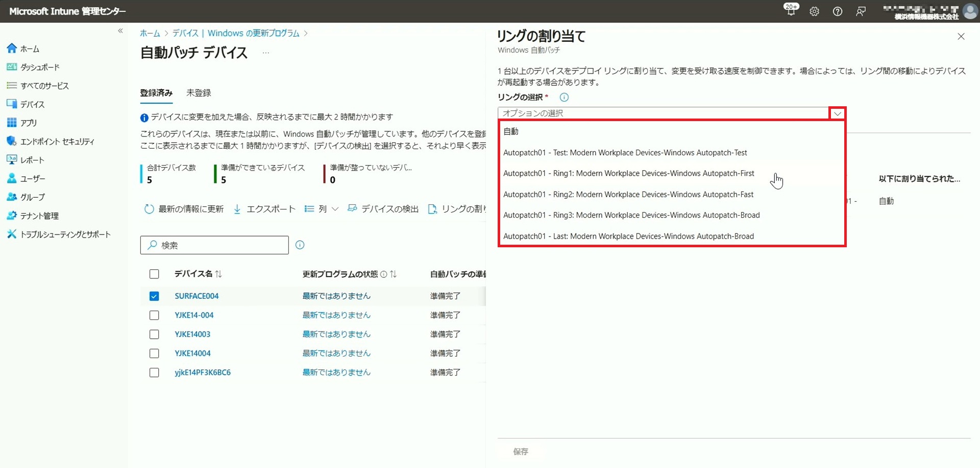Check the YJKE14004 checkbox
980x468 pixels.
point(154,354)
